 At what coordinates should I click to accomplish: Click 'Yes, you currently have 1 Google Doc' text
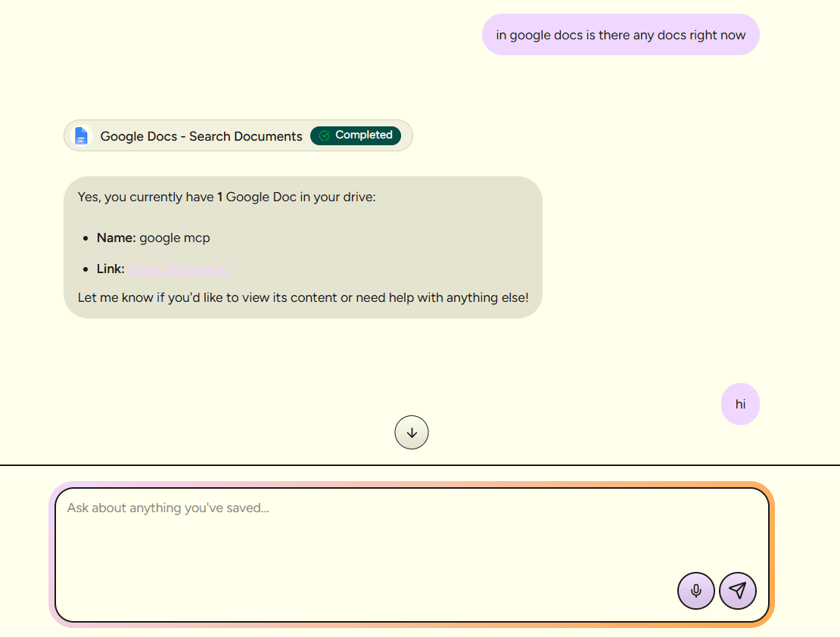point(226,197)
